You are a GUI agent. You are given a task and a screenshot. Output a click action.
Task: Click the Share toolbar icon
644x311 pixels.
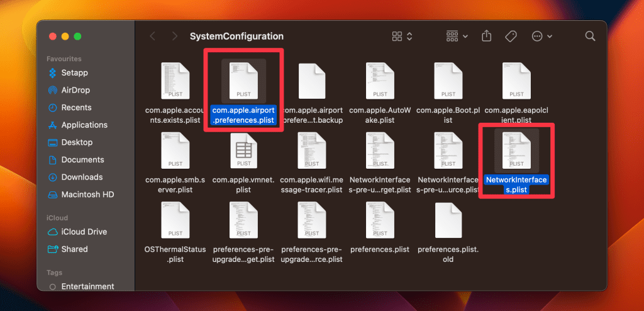pos(486,37)
